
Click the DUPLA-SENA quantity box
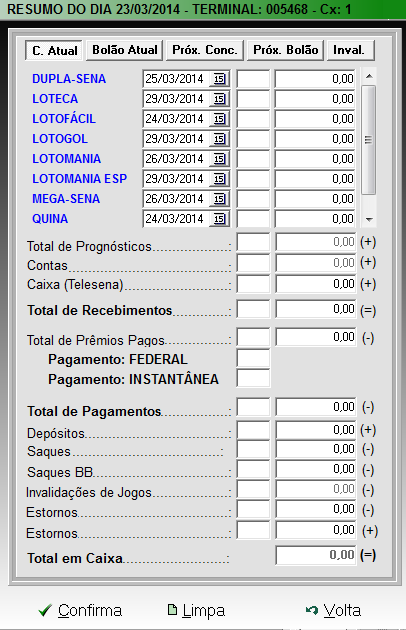tap(253, 79)
